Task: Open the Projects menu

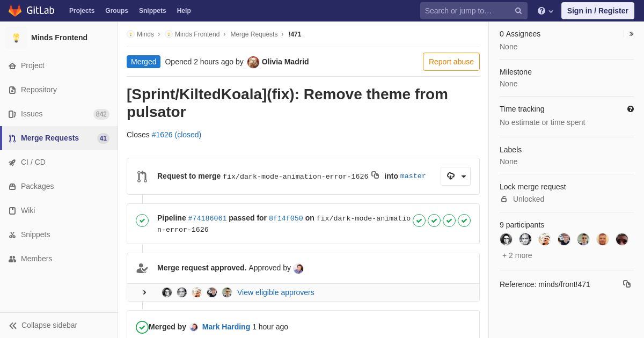Action: pyautogui.click(x=82, y=11)
